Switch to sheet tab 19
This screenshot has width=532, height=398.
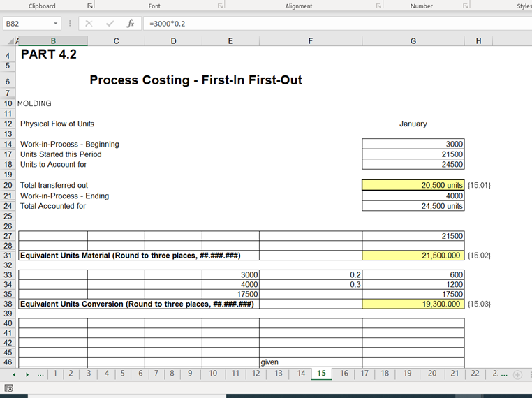click(407, 374)
